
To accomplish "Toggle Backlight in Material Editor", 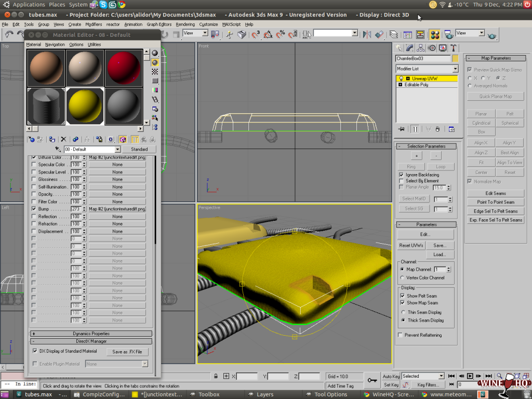I will tap(155, 62).
